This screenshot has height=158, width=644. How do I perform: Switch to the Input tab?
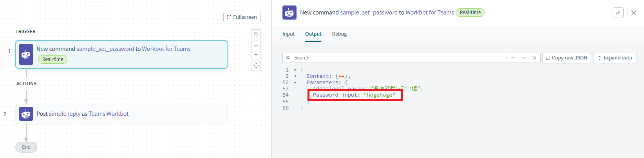tap(288, 34)
